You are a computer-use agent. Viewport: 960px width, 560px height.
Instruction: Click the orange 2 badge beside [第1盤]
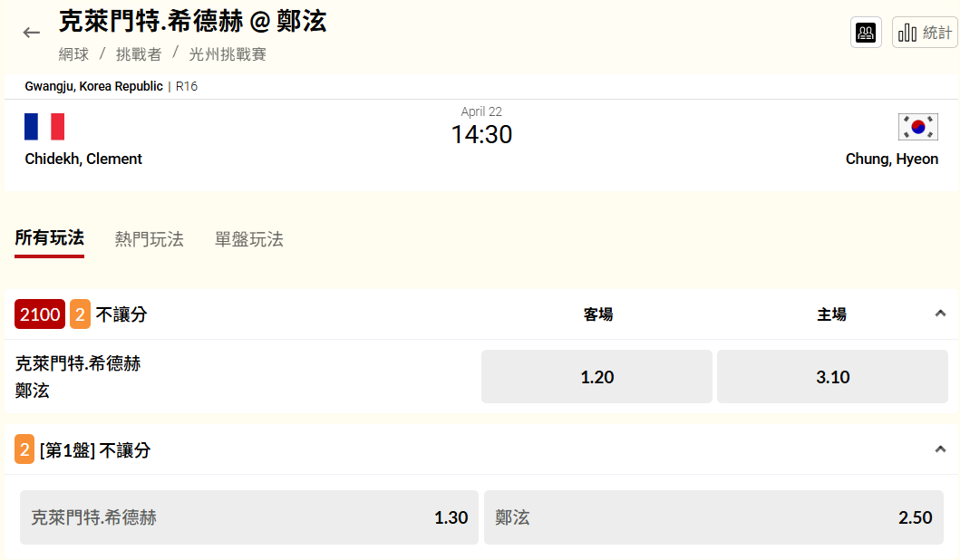[x=24, y=449]
